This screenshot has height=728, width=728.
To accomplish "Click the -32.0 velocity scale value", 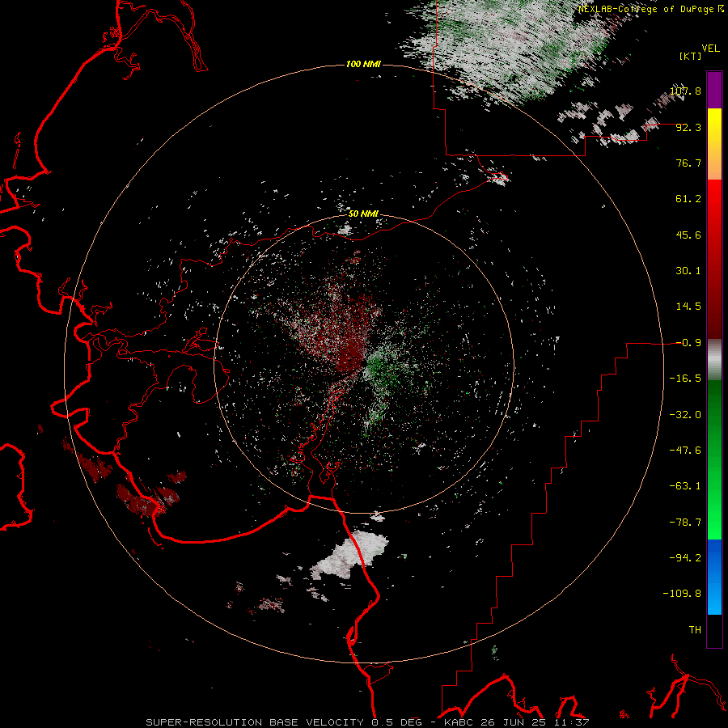I will (685, 415).
